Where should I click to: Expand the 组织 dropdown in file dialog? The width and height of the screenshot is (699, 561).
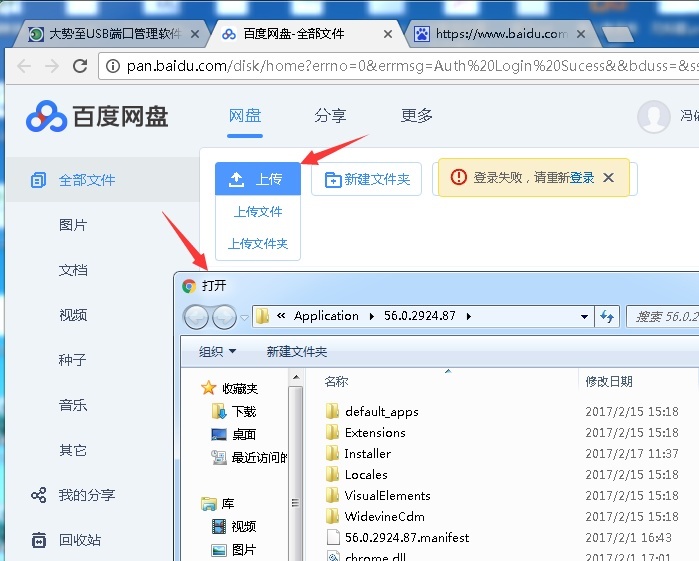coord(217,351)
